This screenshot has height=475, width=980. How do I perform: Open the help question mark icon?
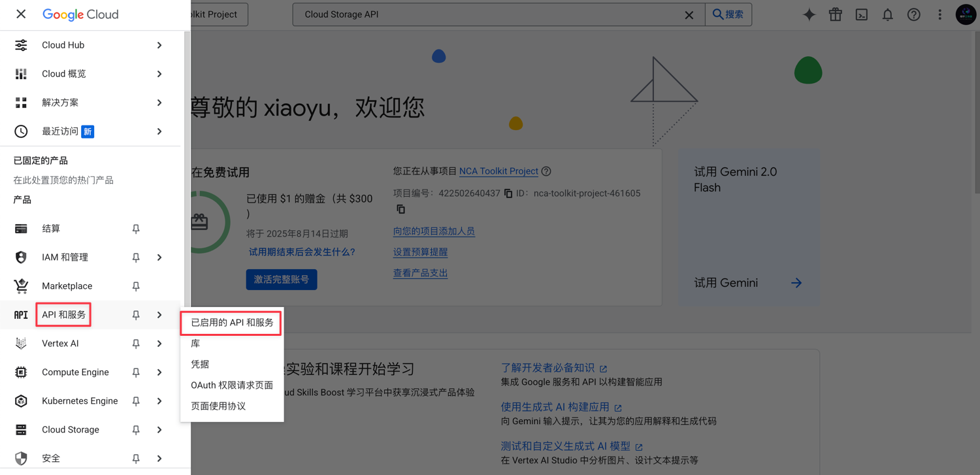(913, 14)
